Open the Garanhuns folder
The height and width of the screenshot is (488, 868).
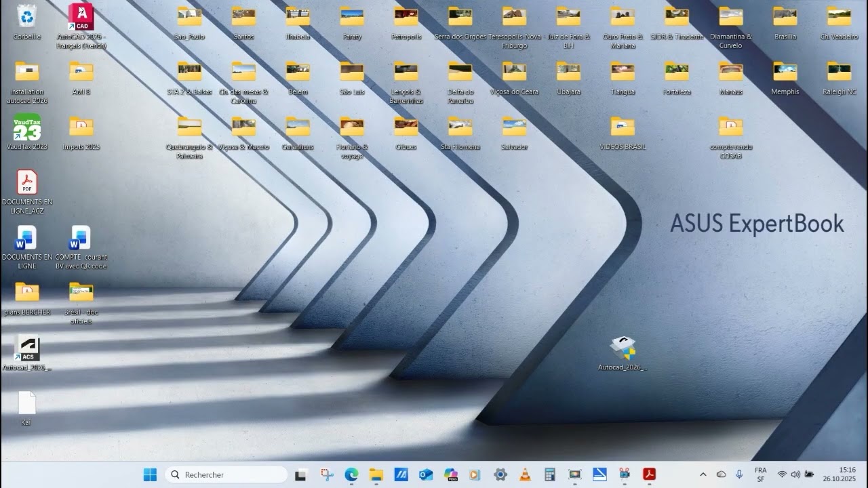tap(298, 132)
